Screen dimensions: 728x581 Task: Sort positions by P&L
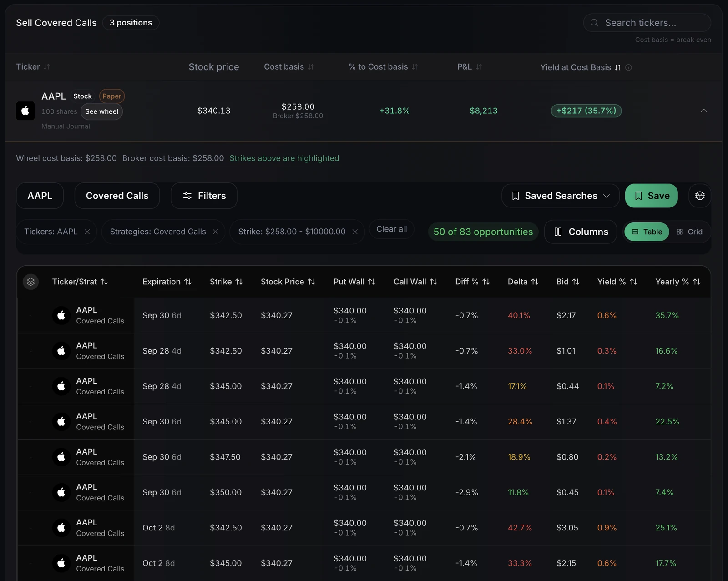(470, 67)
